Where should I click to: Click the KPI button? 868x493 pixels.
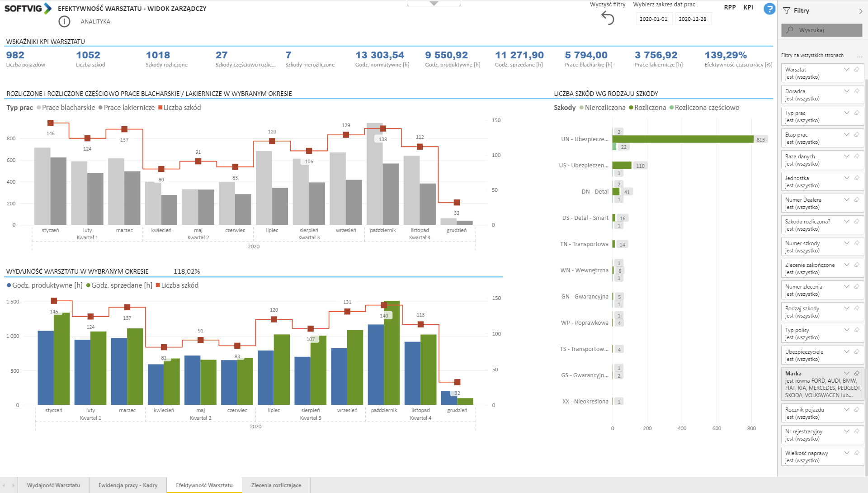tap(748, 7)
